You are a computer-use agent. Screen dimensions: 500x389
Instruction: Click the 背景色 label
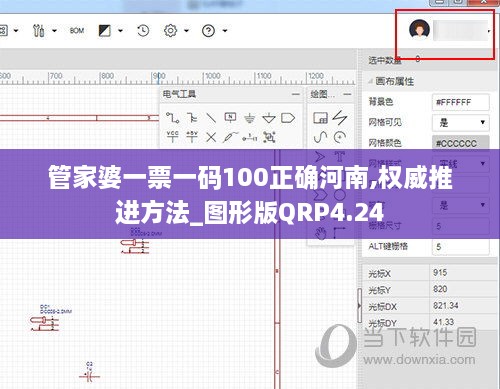pos(381,102)
